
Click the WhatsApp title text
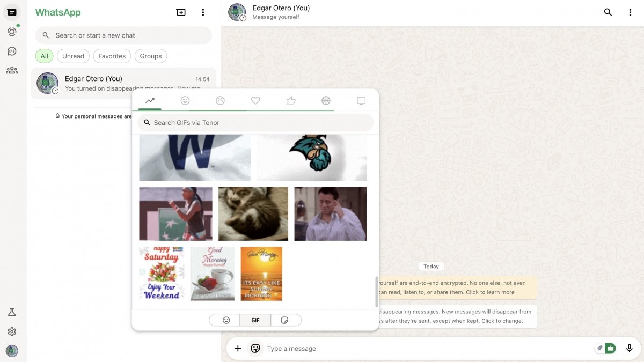pos(58,12)
